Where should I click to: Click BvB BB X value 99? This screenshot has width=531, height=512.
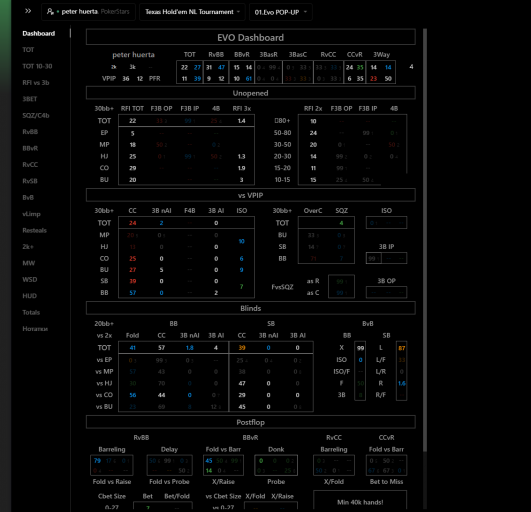(x=360, y=348)
